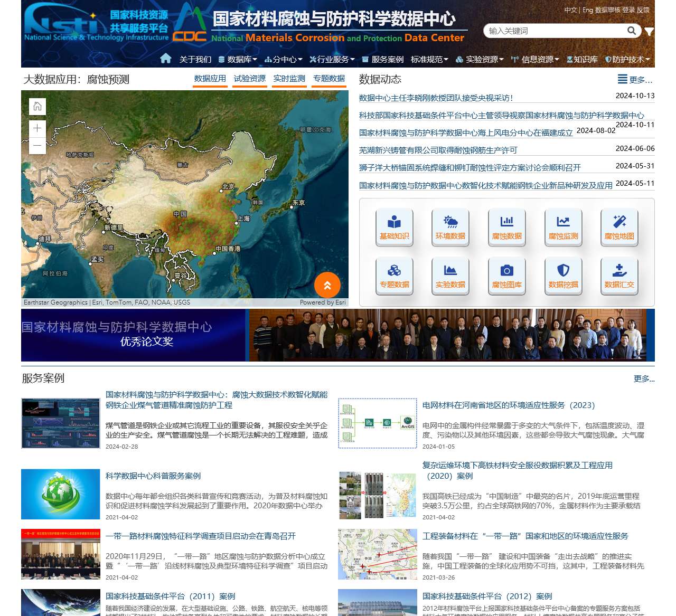Switch to 实时监测 tab
The height and width of the screenshot is (616, 676).
[289, 79]
